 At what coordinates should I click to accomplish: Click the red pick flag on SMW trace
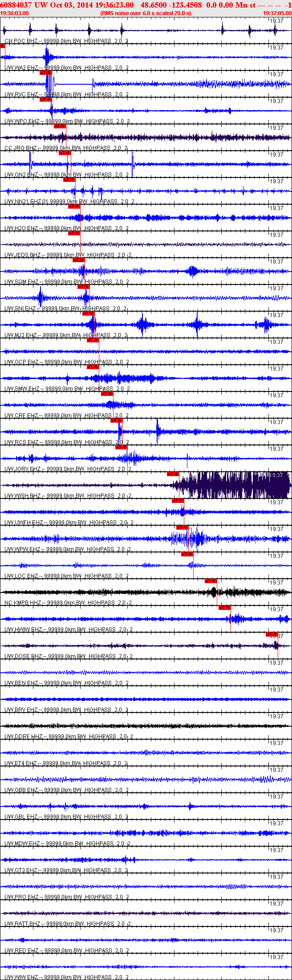(x=93, y=366)
